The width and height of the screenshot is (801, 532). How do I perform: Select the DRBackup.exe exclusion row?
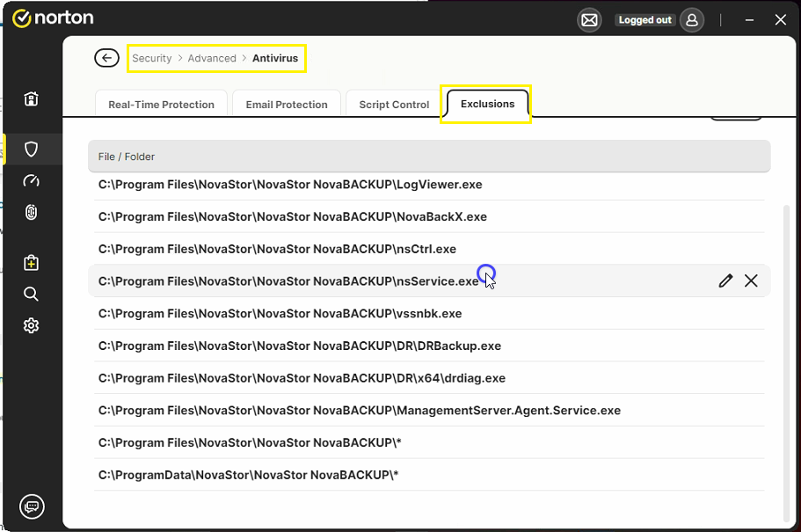pyautogui.click(x=429, y=346)
